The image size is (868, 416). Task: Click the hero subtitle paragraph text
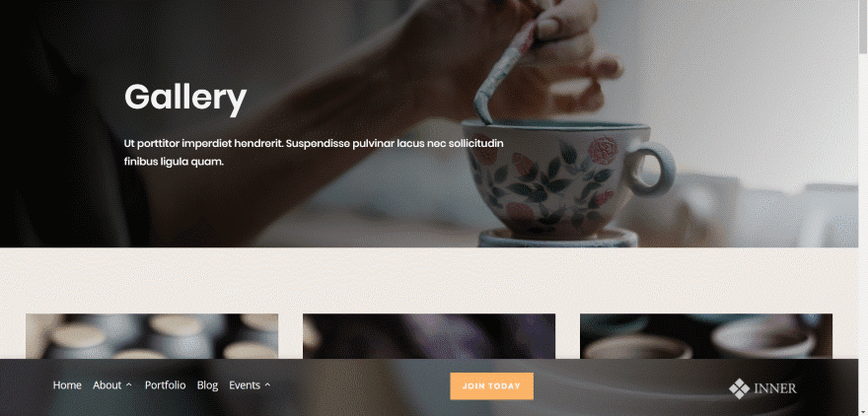314,153
